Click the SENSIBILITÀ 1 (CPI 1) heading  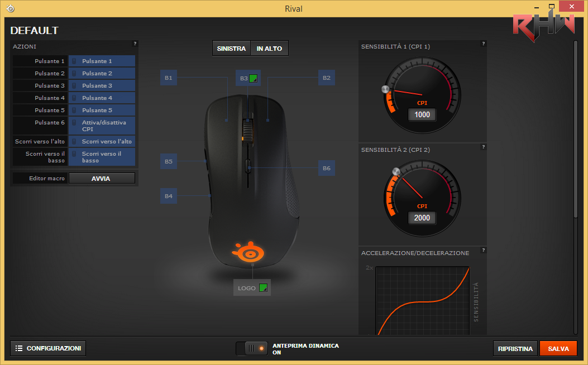(x=395, y=46)
